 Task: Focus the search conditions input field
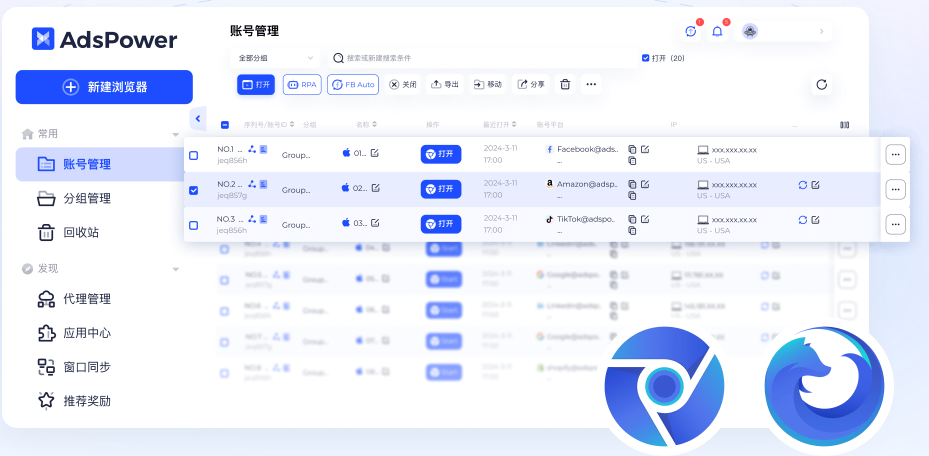pos(483,58)
